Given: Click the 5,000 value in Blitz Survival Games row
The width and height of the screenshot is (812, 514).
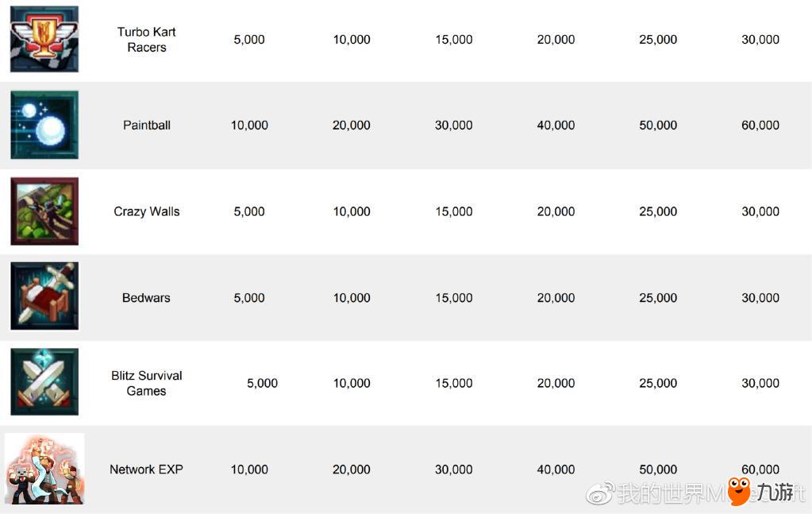Looking at the screenshot, I should click(262, 383).
